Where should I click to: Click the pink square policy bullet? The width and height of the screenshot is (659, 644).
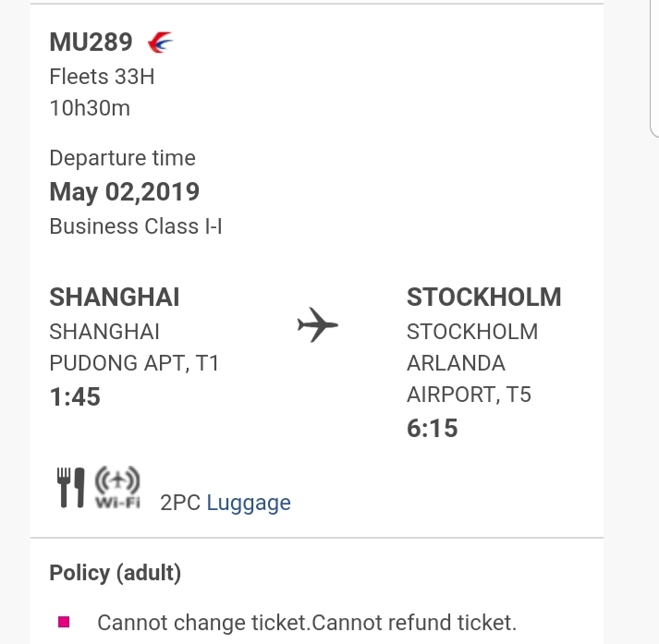(64, 622)
